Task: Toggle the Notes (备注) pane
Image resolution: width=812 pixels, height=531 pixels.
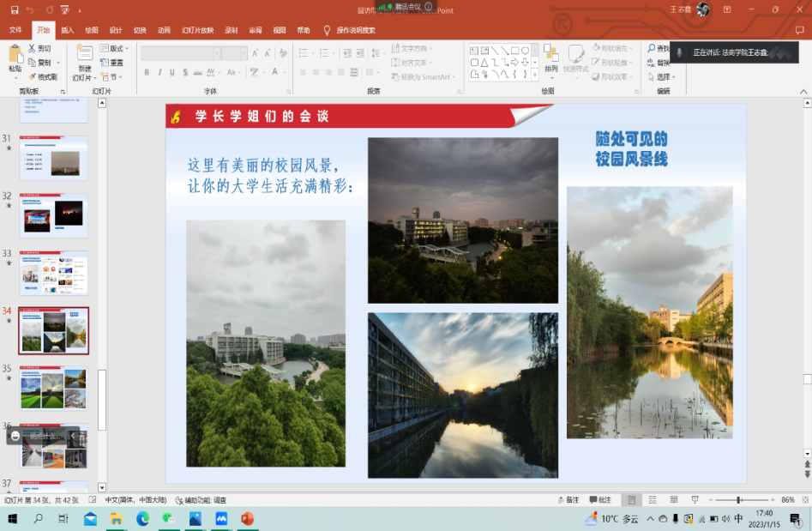Action: click(567, 500)
